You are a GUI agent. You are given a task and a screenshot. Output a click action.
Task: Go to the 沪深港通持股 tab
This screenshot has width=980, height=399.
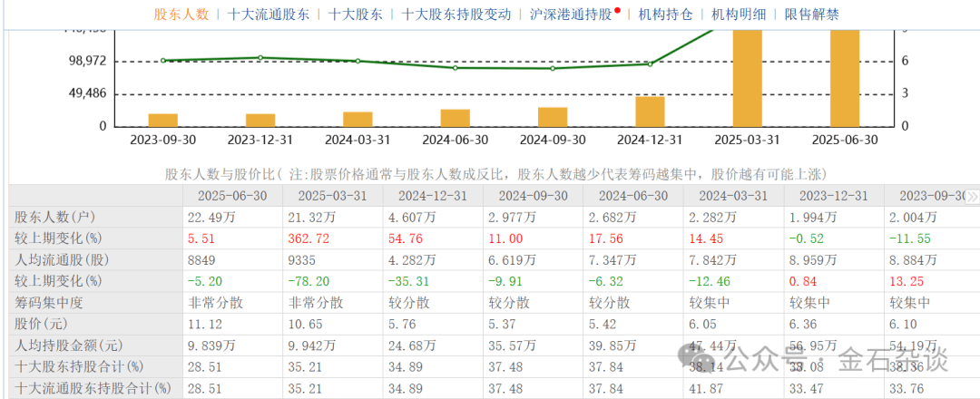(x=571, y=15)
